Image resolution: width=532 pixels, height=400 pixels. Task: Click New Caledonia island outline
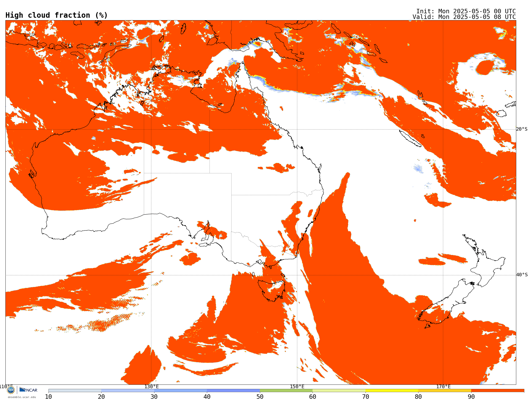click(410, 138)
